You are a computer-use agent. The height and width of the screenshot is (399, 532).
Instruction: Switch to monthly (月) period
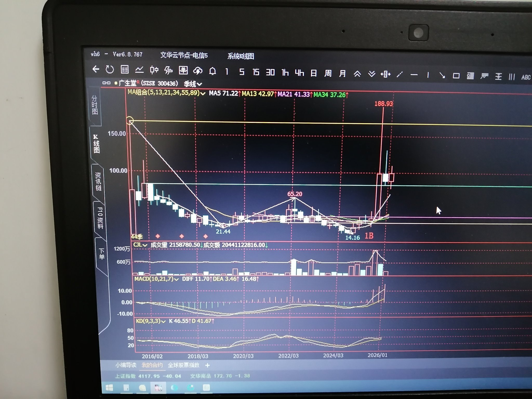pyautogui.click(x=342, y=74)
